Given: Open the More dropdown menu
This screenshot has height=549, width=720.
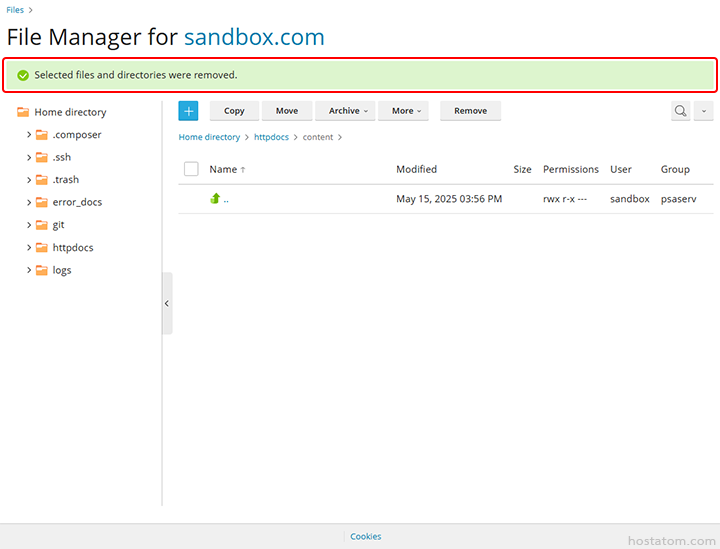Looking at the screenshot, I should click(404, 111).
